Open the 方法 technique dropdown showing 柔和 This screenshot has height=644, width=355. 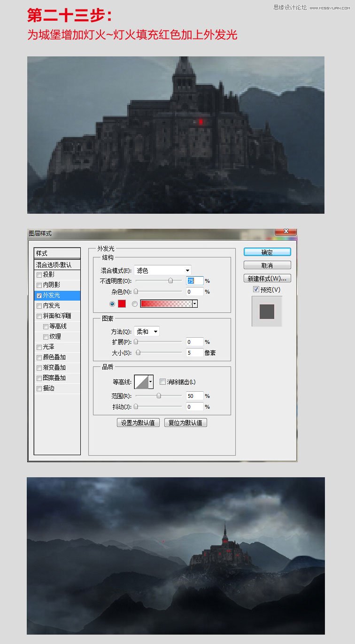147,332
